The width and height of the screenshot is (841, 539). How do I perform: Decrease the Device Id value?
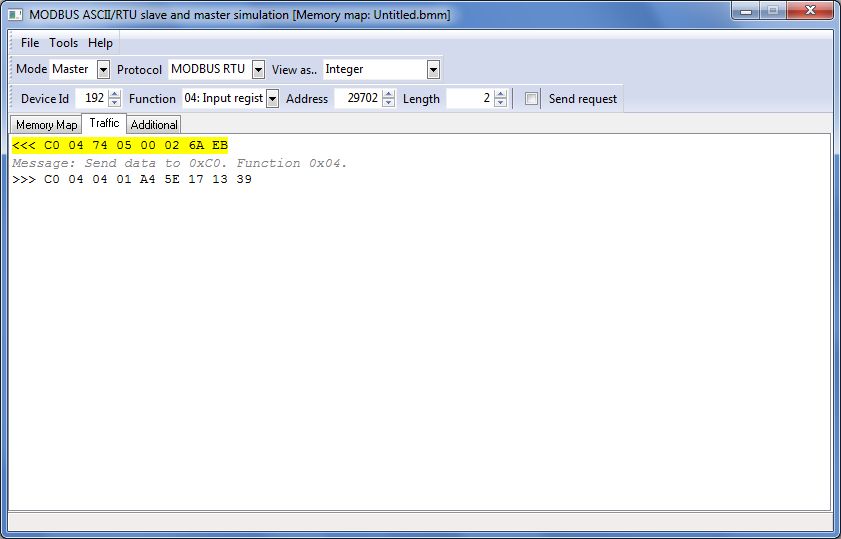tap(114, 103)
